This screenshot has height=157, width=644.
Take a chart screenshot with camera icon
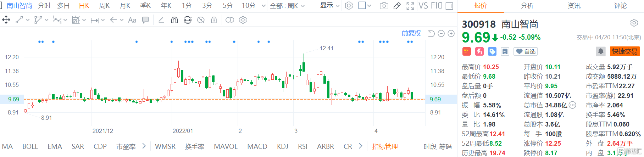click(384, 6)
